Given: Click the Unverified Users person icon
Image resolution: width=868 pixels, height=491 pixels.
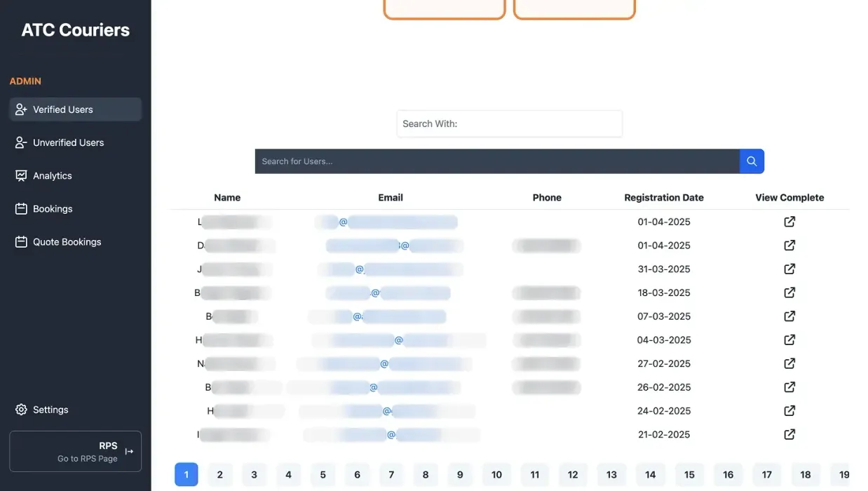Looking at the screenshot, I should pyautogui.click(x=21, y=142).
